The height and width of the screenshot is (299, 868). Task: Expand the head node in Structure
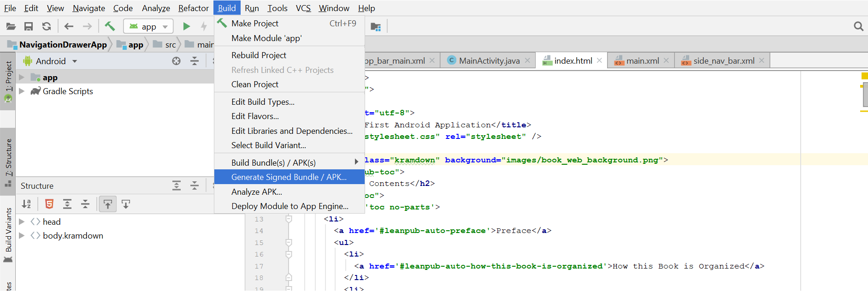pyautogui.click(x=21, y=222)
